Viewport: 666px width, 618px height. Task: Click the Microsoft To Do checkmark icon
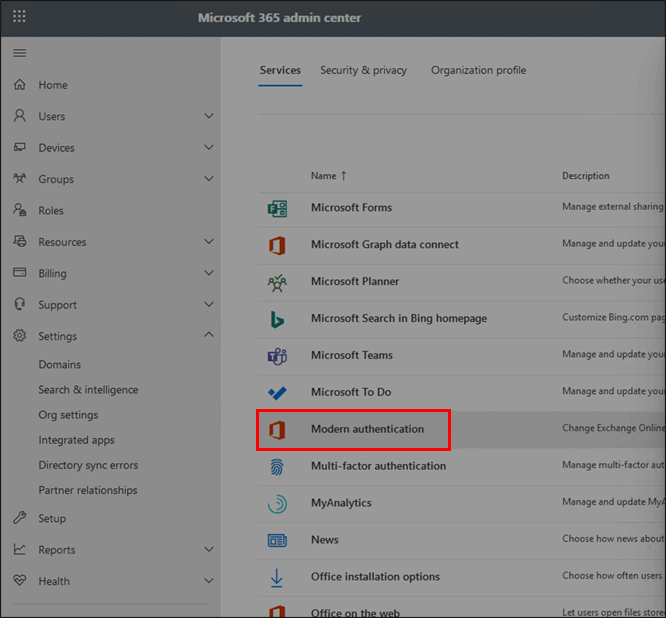277,392
